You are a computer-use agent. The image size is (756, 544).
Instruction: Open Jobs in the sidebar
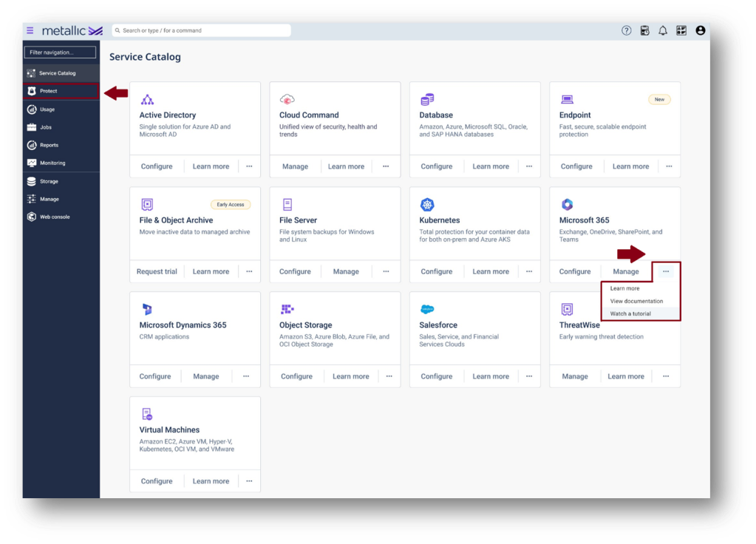pyautogui.click(x=61, y=127)
